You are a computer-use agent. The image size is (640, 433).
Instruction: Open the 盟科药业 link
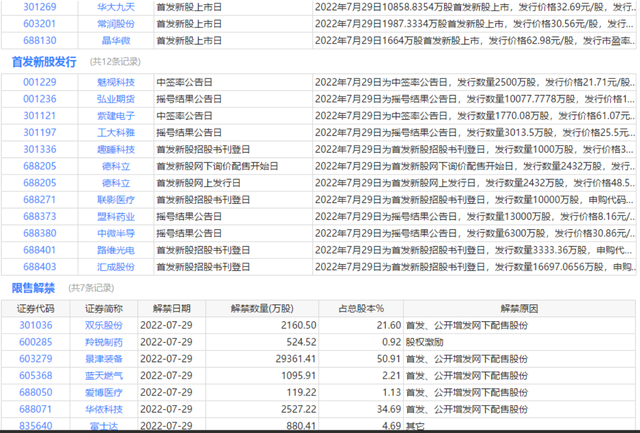(116, 216)
